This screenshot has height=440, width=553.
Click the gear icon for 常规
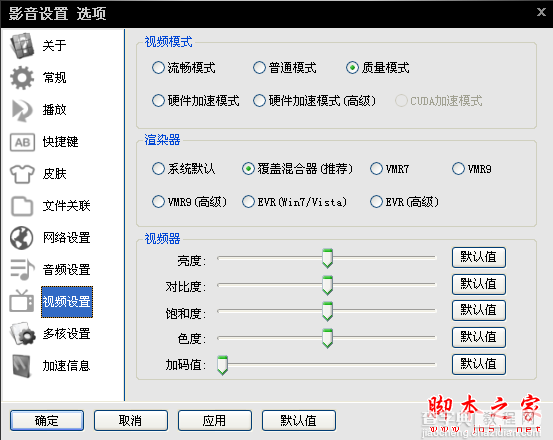pos(22,78)
